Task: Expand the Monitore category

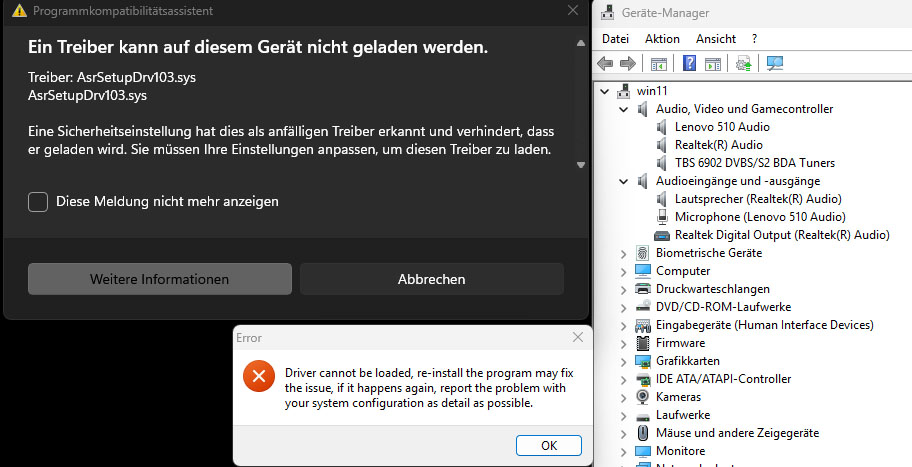Action: point(624,452)
